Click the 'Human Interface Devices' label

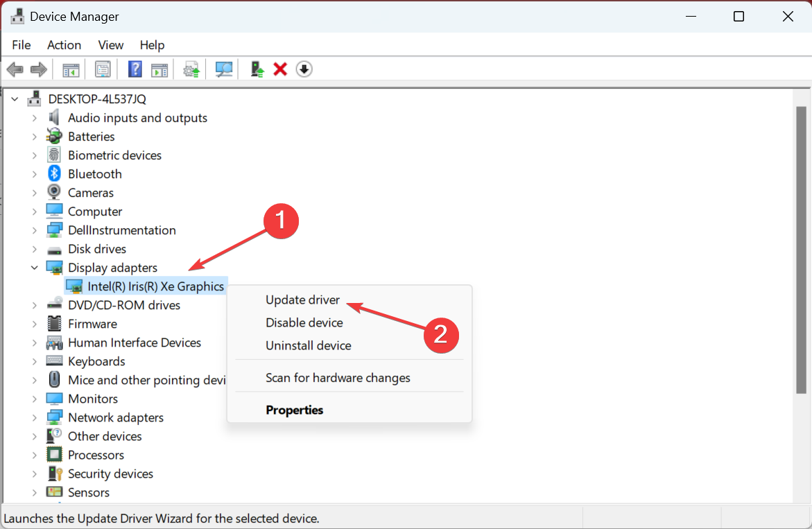(134, 342)
